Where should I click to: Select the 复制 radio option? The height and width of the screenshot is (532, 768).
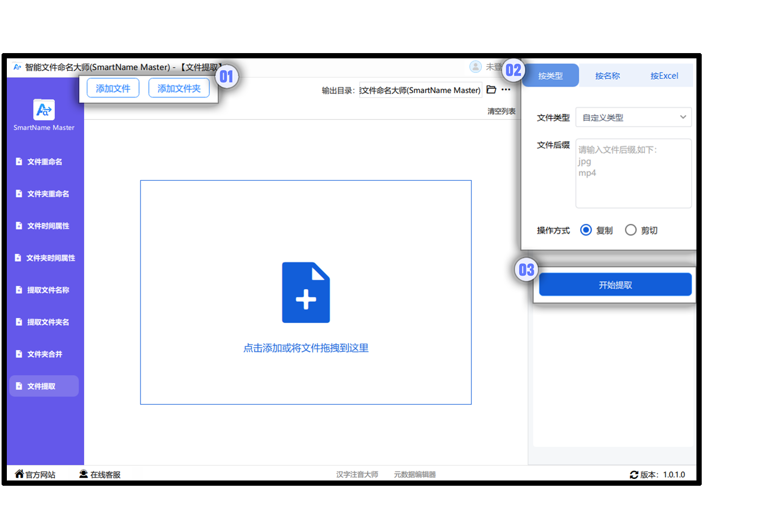click(x=586, y=230)
